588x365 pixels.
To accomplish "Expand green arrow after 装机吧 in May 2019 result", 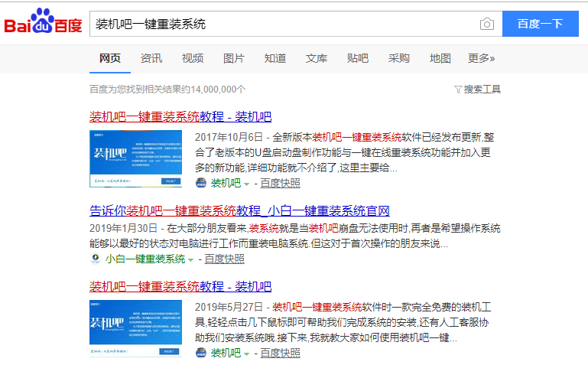I will click(x=246, y=354).
